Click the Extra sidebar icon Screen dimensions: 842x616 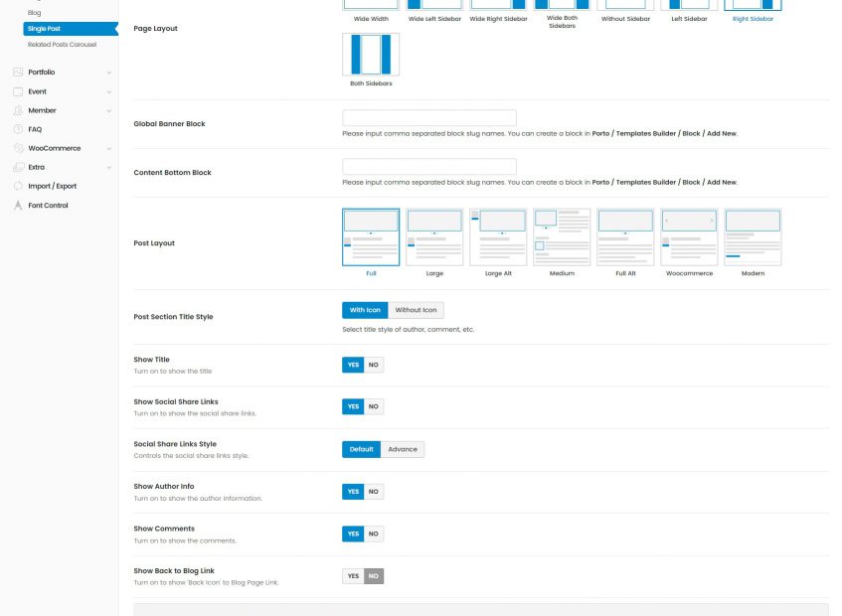point(18,167)
